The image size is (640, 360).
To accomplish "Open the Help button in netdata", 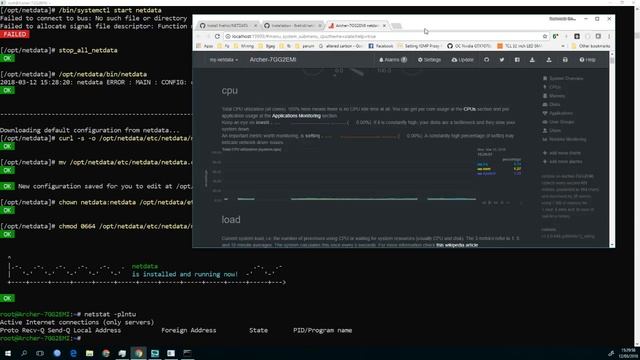I will [x=587, y=60].
